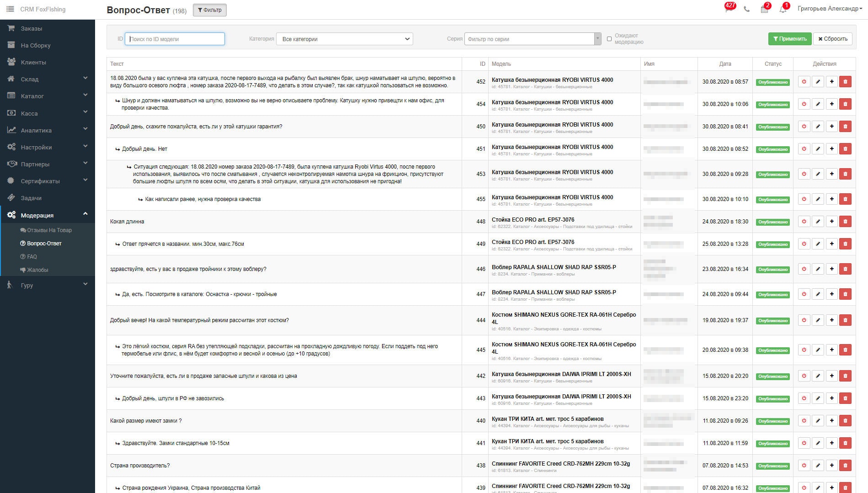868x493 pixels.
Task: Delete entry ID 443 with trash icon
Action: (x=845, y=398)
